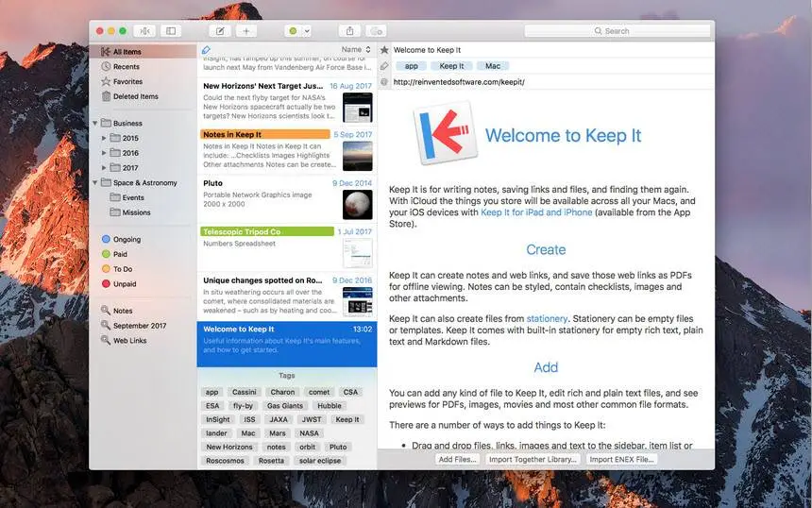This screenshot has width=812, height=508.
Task: Select Unique changes spotted on Ro... item
Action: click(287, 296)
